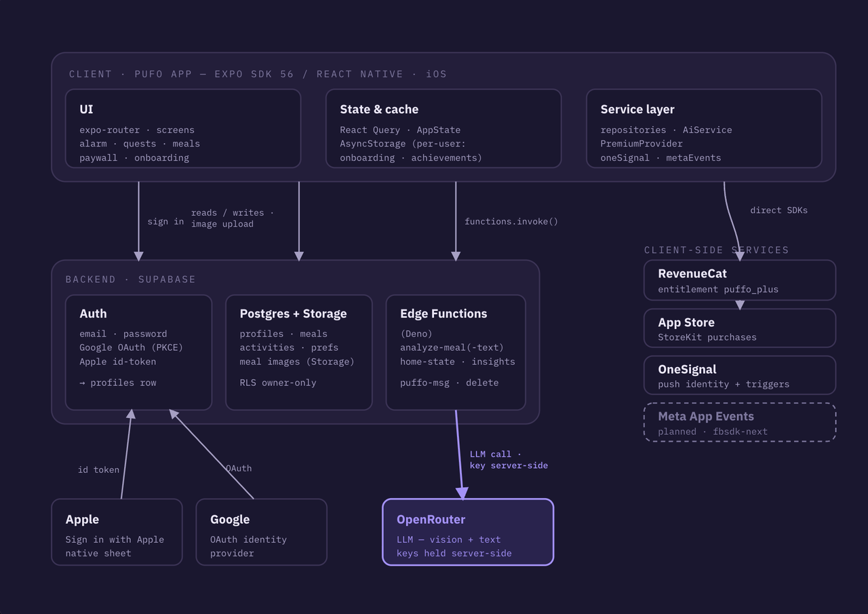Select the App Store StoreKit box

[740, 328]
